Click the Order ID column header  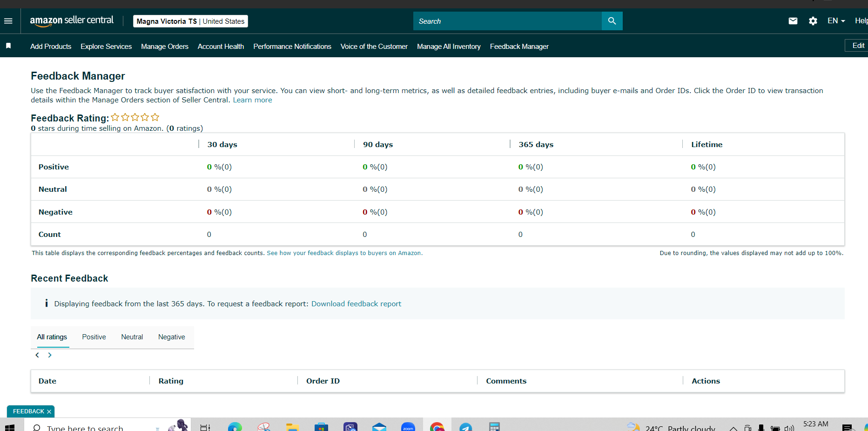pyautogui.click(x=323, y=381)
